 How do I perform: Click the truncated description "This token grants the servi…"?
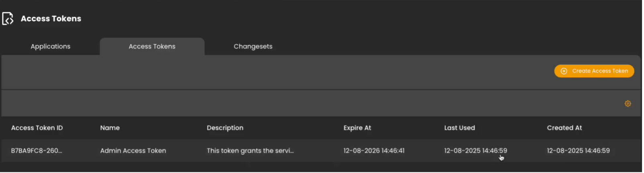coord(250,151)
